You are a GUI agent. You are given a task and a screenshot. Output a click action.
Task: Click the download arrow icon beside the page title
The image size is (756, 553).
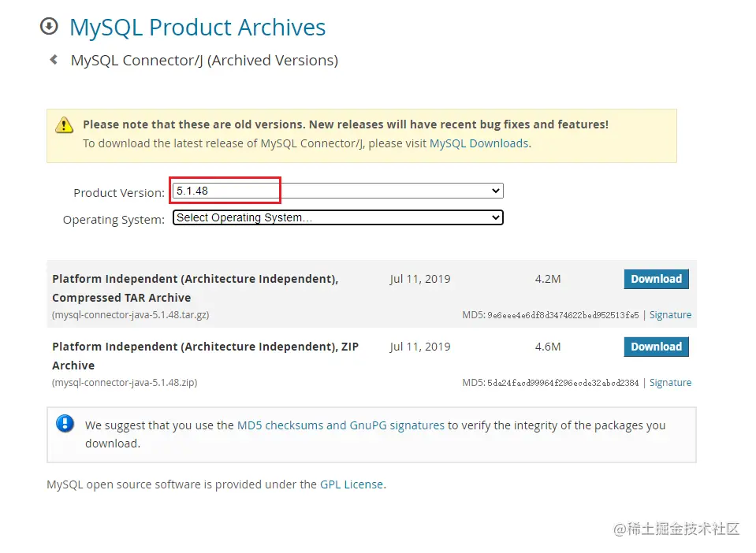[x=49, y=26]
